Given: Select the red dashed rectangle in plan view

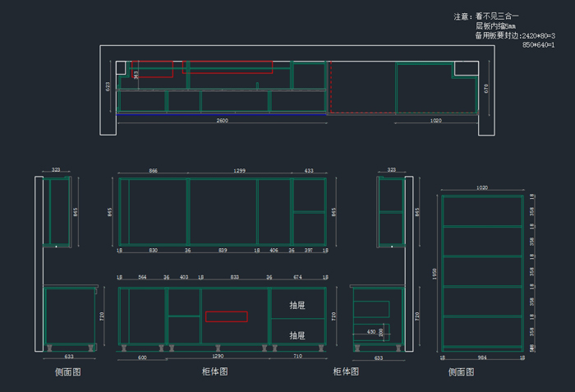Looking at the screenshot, I should pos(329,86).
